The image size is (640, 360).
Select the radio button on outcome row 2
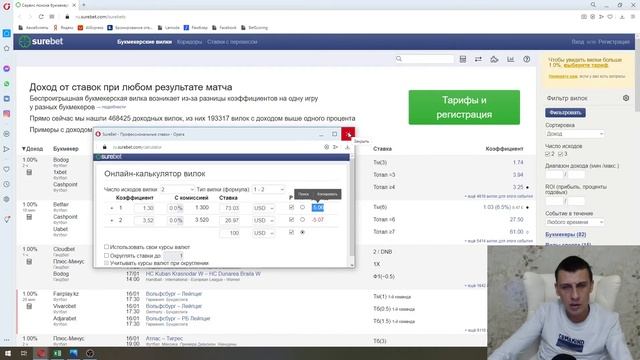pyautogui.click(x=302, y=220)
